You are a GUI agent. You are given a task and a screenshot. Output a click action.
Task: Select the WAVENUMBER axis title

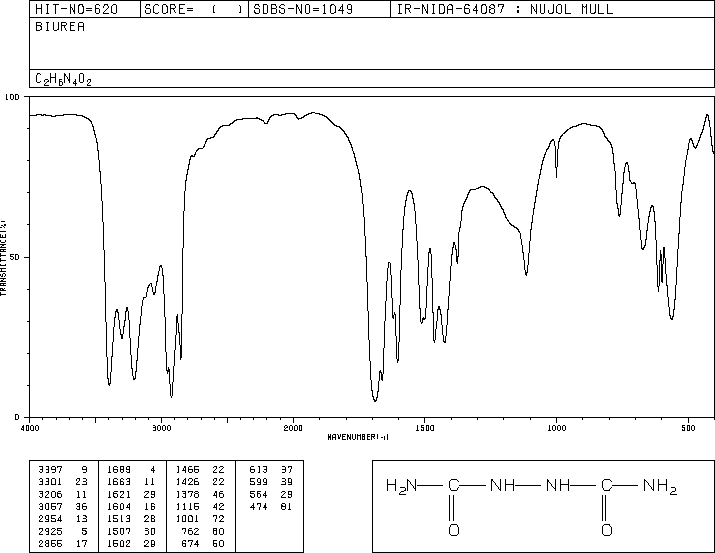click(x=358, y=437)
